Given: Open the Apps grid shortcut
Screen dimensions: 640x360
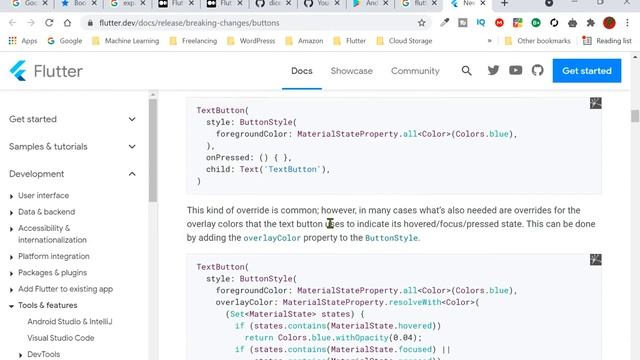Looking at the screenshot, I should (x=23, y=41).
